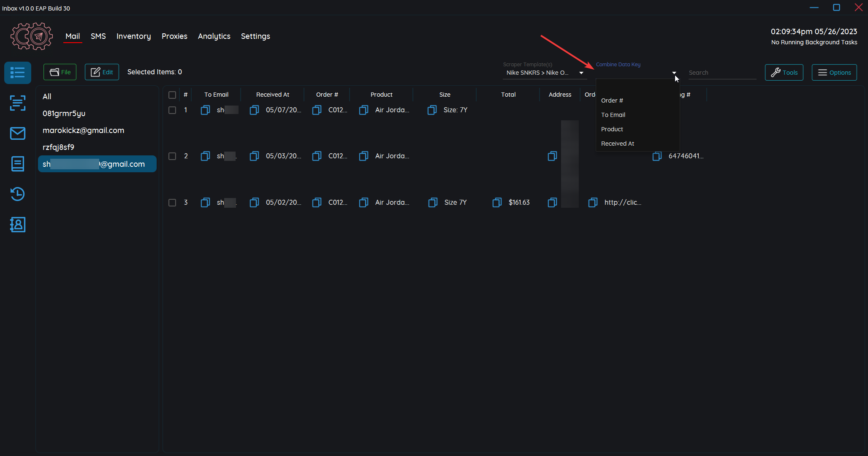The height and width of the screenshot is (456, 868).
Task: Copy row 1 Order # value
Action: pos(317,110)
